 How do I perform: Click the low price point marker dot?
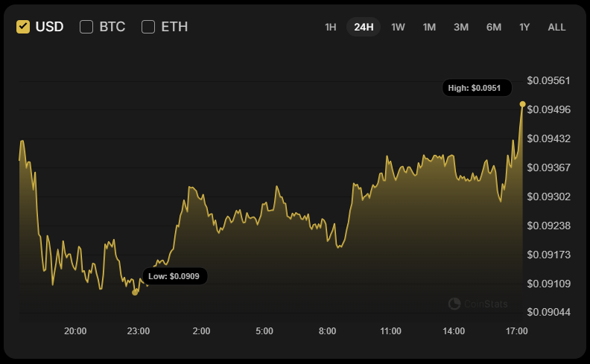click(x=135, y=293)
